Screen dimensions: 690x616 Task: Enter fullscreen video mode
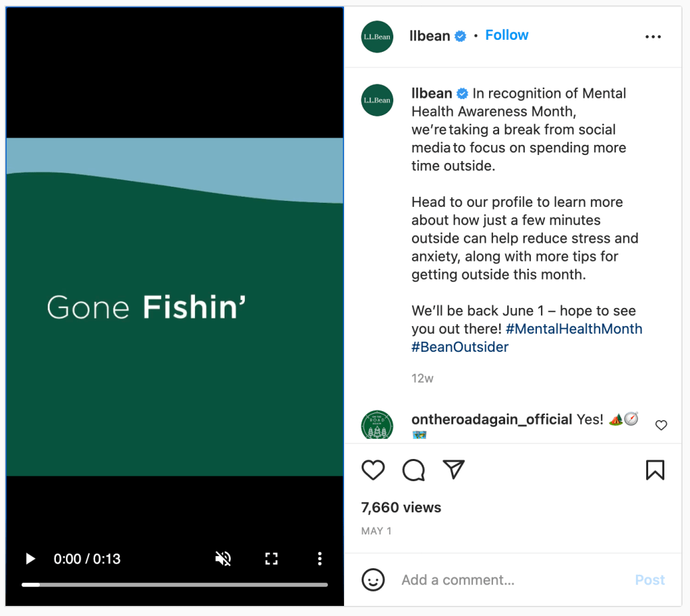point(271,559)
